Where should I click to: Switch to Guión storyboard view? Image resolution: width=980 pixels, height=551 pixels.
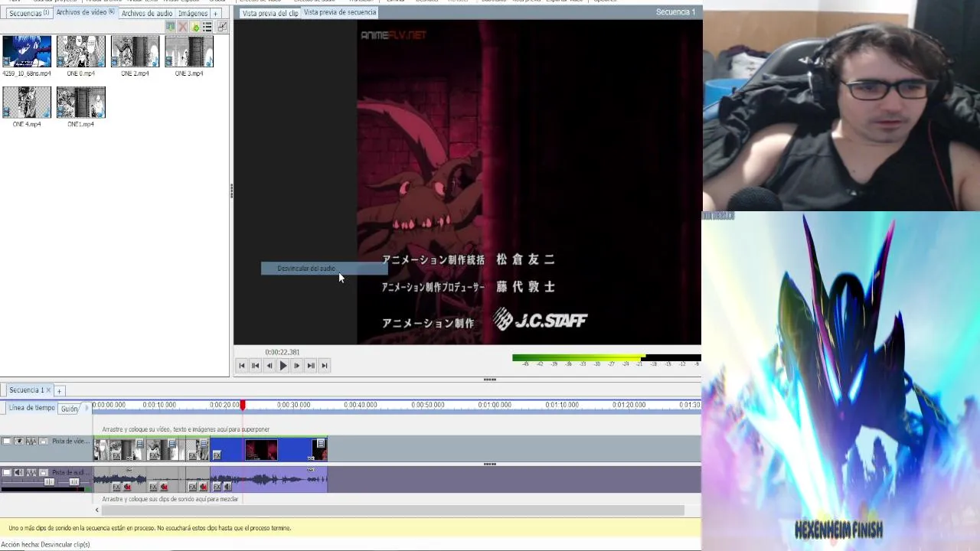pyautogui.click(x=70, y=409)
